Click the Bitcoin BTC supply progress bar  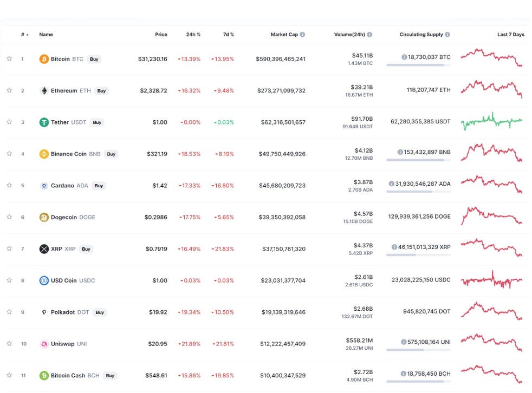(x=418, y=65)
